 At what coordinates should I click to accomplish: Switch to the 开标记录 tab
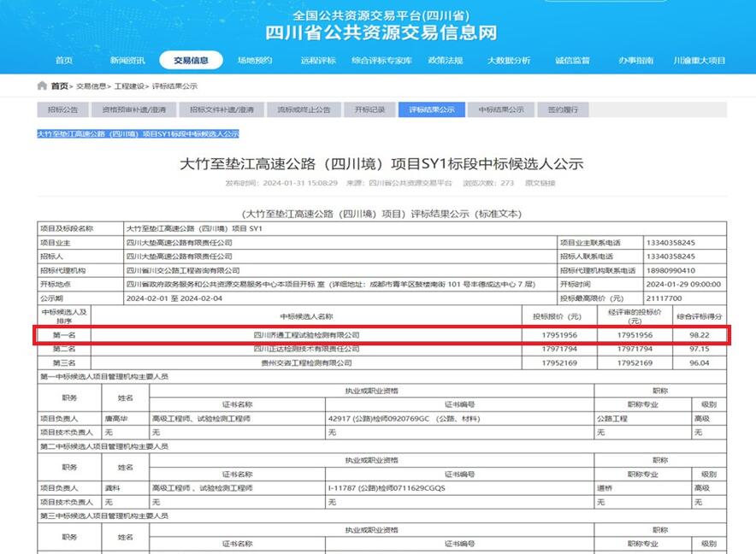click(369, 109)
